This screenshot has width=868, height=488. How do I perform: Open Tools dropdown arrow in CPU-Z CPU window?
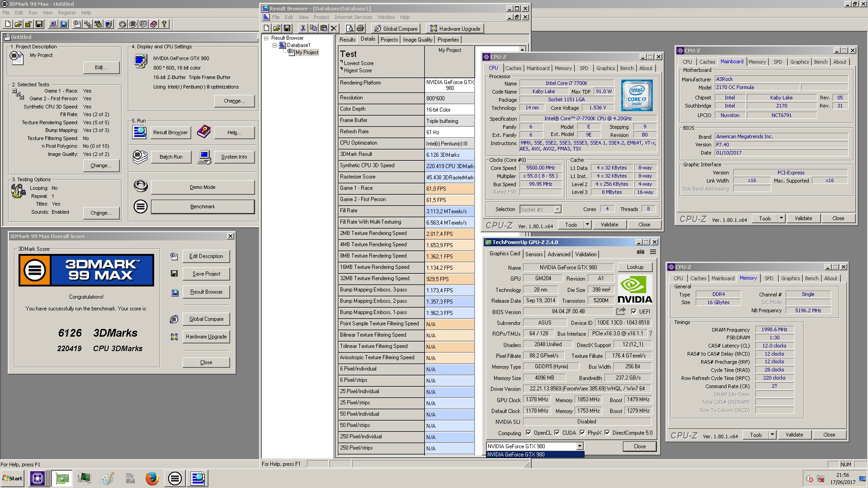pyautogui.click(x=587, y=225)
